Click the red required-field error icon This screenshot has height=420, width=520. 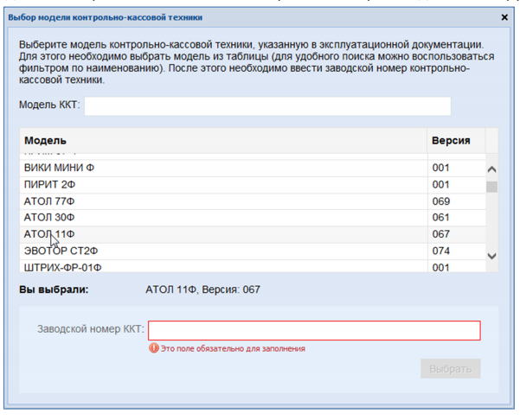tap(153, 348)
